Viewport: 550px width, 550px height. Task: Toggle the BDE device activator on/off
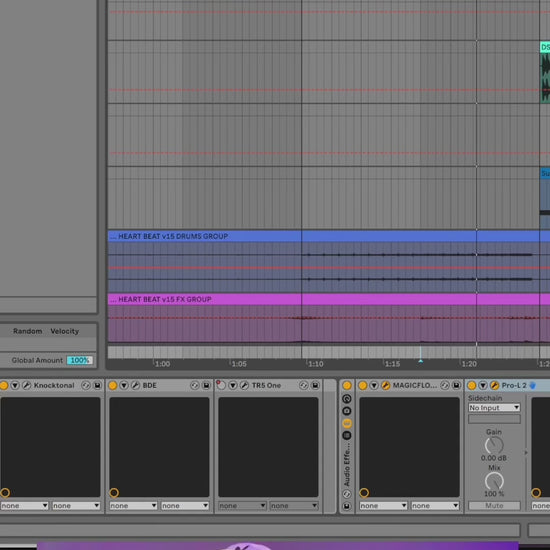[x=113, y=385]
